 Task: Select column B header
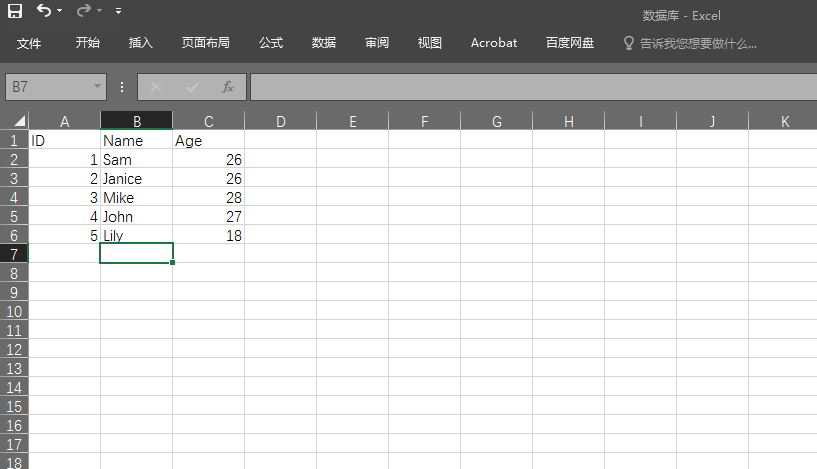pyautogui.click(x=137, y=121)
